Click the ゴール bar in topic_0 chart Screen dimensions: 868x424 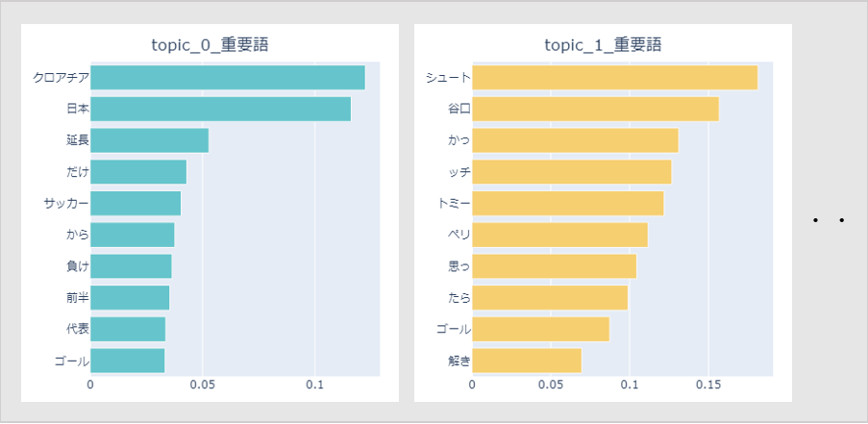[127, 361]
